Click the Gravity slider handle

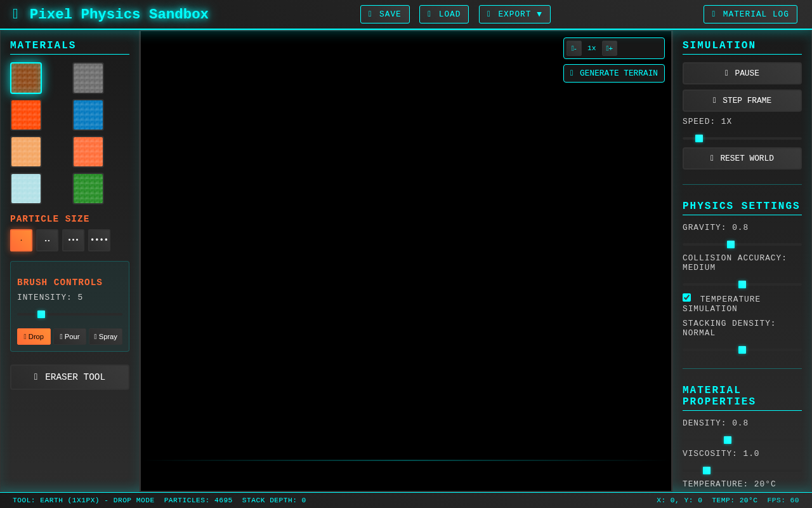tap(731, 244)
